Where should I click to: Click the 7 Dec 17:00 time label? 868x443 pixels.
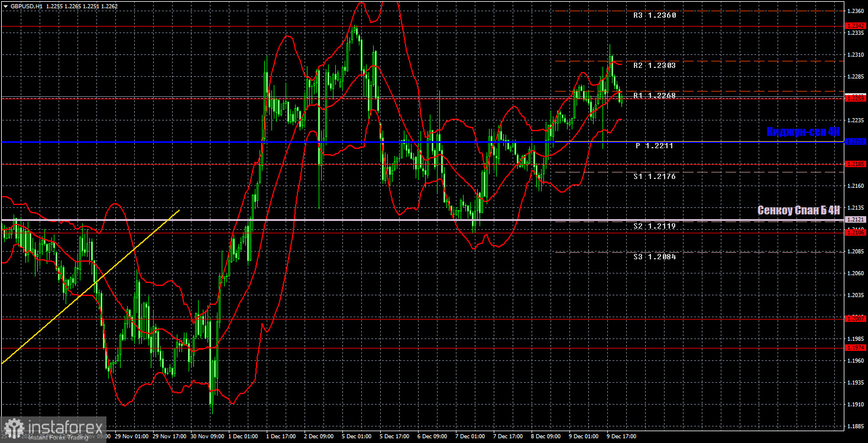coord(507,437)
